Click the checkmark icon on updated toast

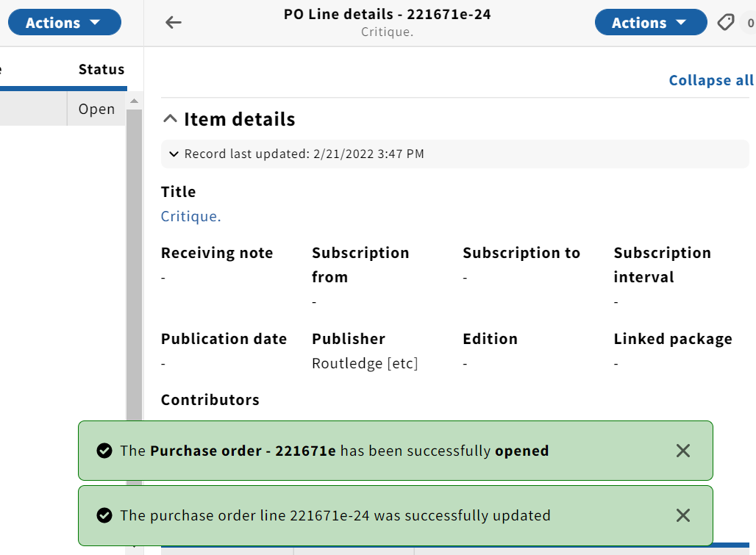[x=104, y=515]
